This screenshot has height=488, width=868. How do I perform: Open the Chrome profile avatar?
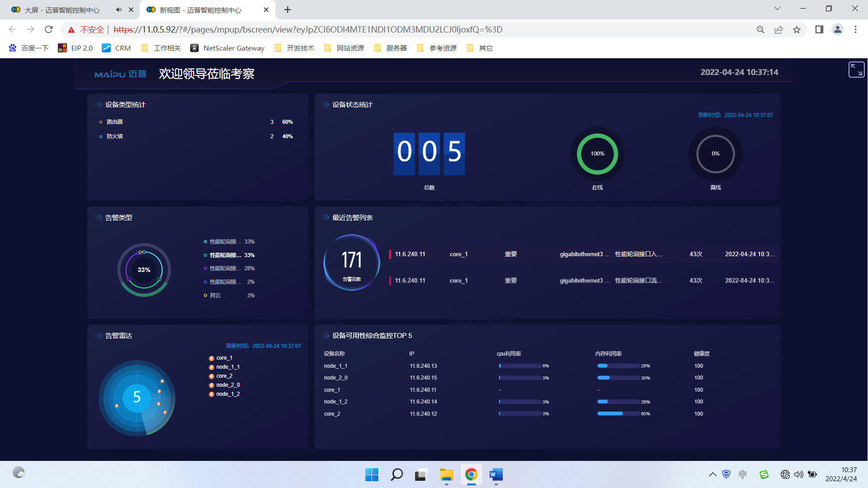[x=837, y=29]
